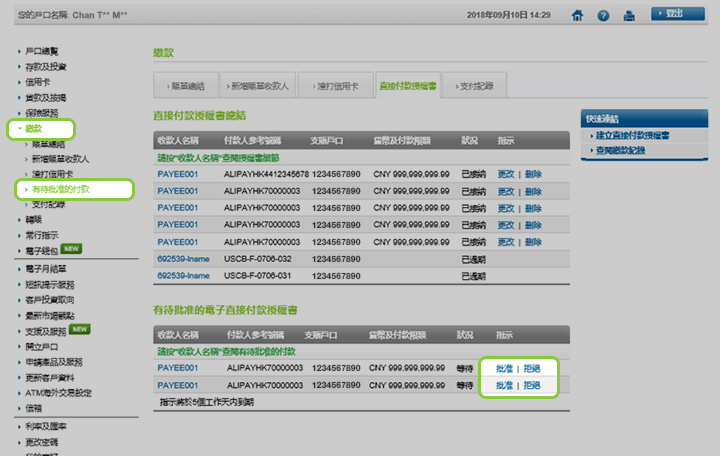Screen dimensions: 720x456
Task: Open 開立戶口 menu item
Action: pyautogui.click(x=41, y=347)
